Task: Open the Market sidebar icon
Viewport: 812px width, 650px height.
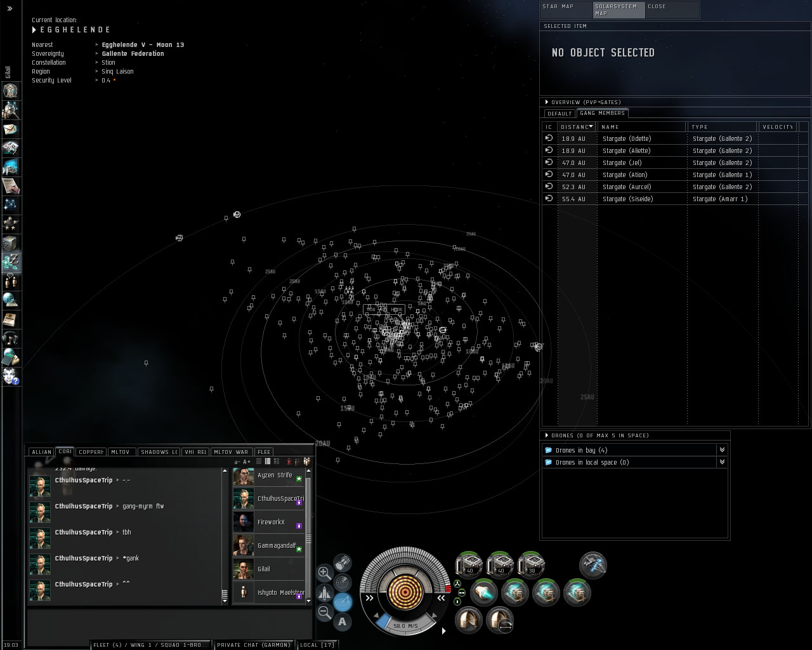Action: (x=11, y=167)
